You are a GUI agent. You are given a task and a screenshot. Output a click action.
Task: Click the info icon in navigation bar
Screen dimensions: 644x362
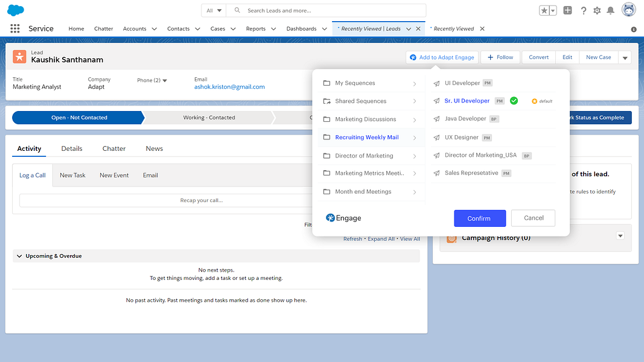tap(634, 29)
